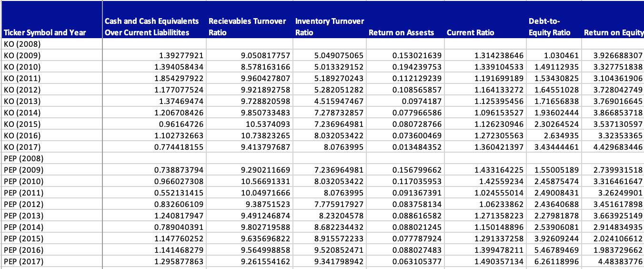Select receivables turnover 10.56691331 for PEP (2010)

pos(250,181)
